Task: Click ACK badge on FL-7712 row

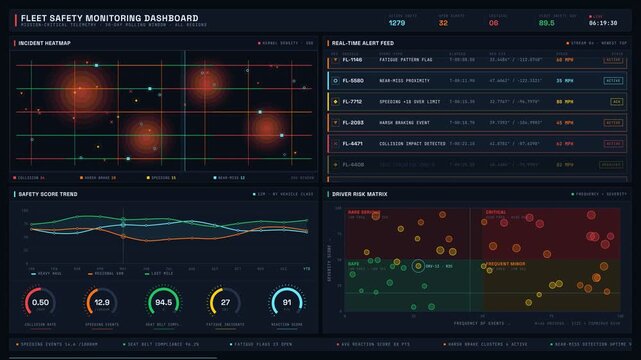Action: coord(616,102)
